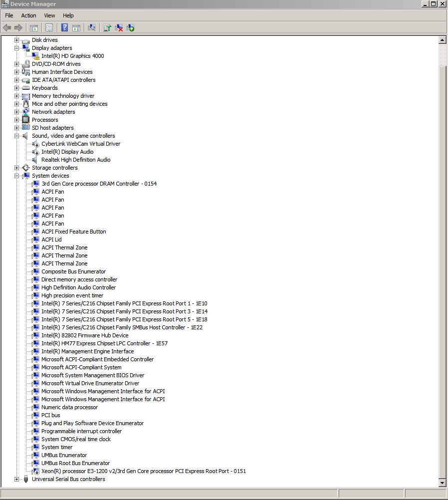Expand the Memory technology driver node
Screen dimensions: 448x500
[x=16, y=96]
